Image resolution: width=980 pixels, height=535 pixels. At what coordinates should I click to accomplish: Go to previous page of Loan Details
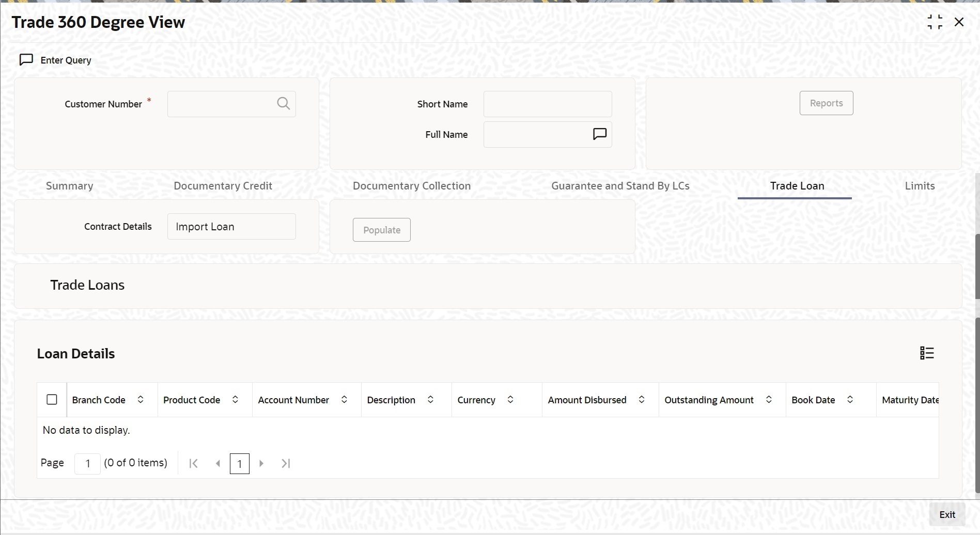tap(218, 464)
